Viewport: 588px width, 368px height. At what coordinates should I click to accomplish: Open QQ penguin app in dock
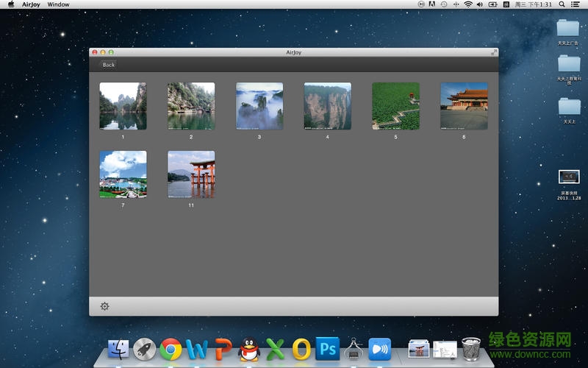[x=249, y=349]
